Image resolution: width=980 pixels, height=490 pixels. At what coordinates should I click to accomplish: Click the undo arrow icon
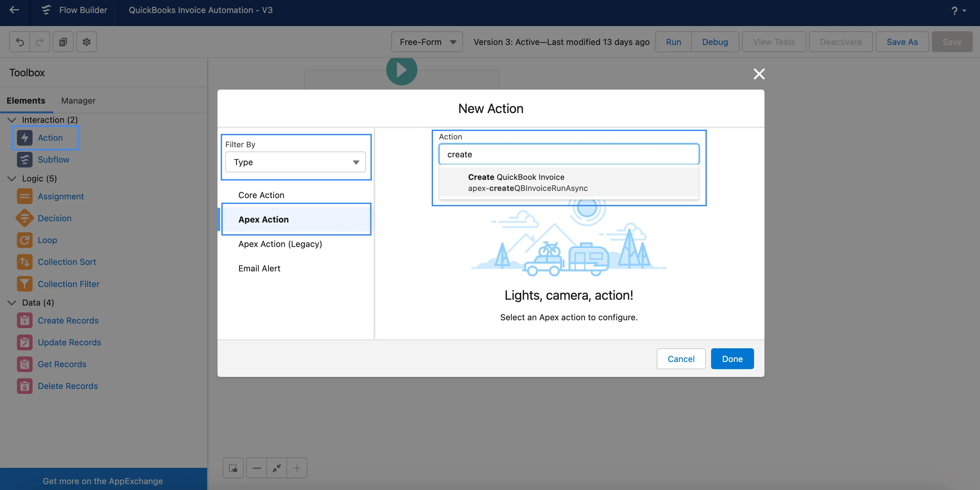click(x=20, y=42)
